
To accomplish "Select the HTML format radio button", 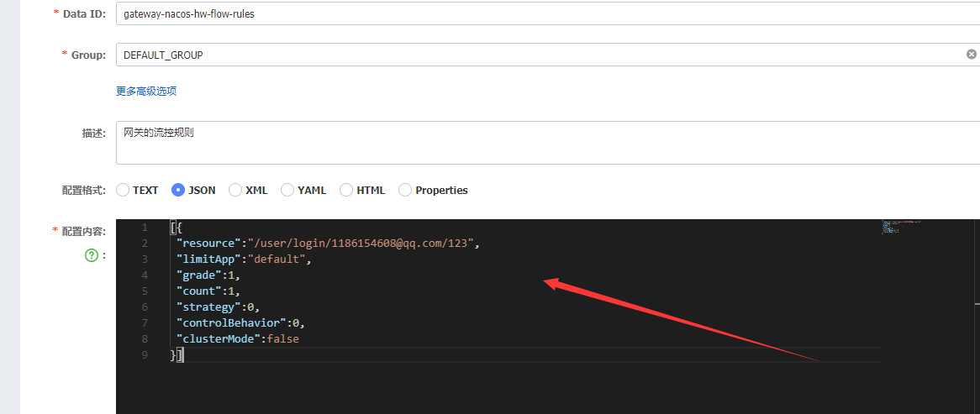I will tap(346, 190).
